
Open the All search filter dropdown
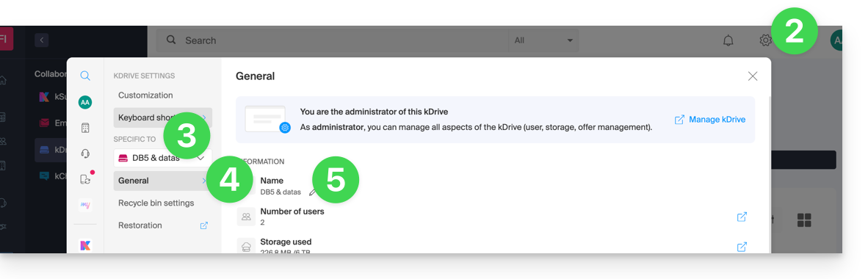[543, 40]
